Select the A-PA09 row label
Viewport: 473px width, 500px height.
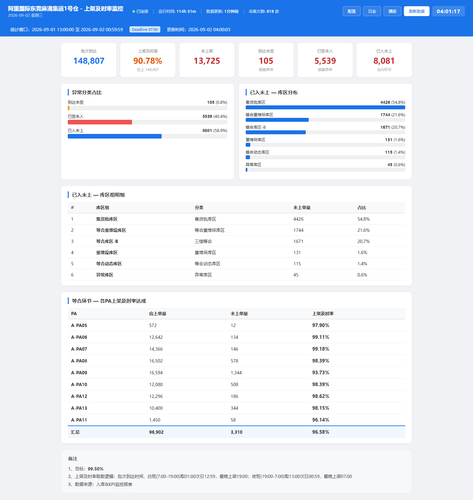(x=79, y=373)
